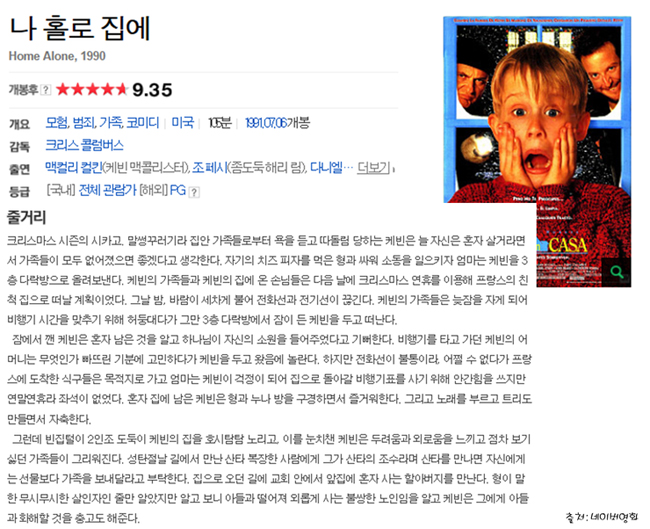The height and width of the screenshot is (529, 650).
Task: Click the magnifier icon on the poster
Action: point(616,272)
